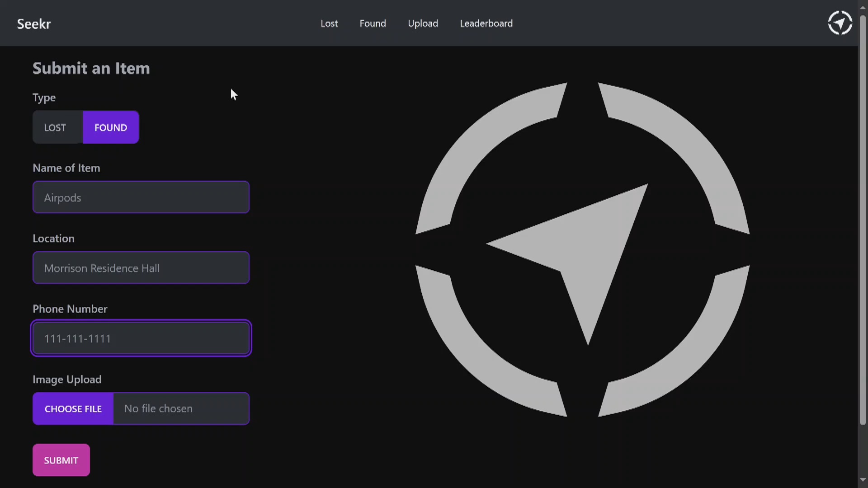The image size is (868, 488).
Task: Click the scrollbar down arrow
Action: point(863,480)
